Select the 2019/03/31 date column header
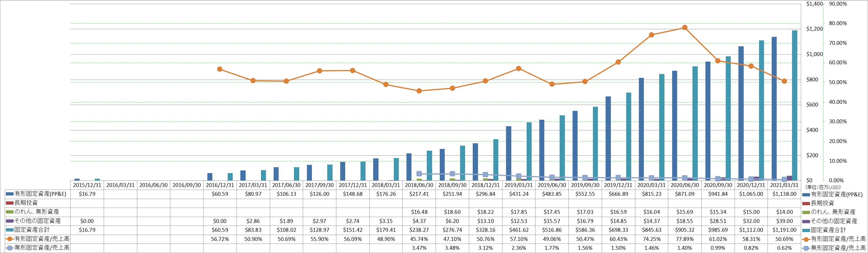The image size is (868, 253). point(519,185)
